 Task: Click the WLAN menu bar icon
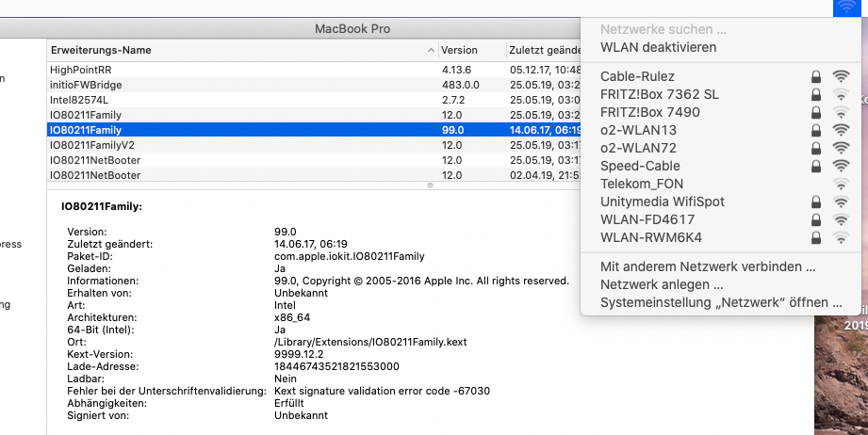tap(845, 8)
